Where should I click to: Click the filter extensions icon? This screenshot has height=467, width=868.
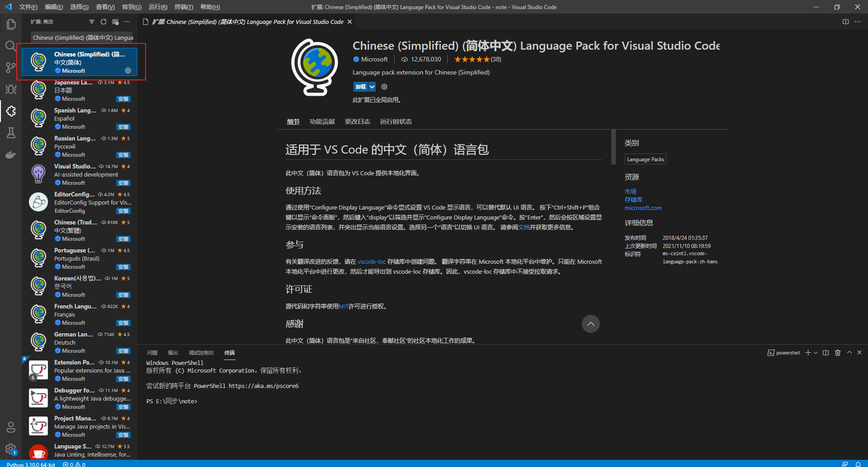pyautogui.click(x=92, y=22)
